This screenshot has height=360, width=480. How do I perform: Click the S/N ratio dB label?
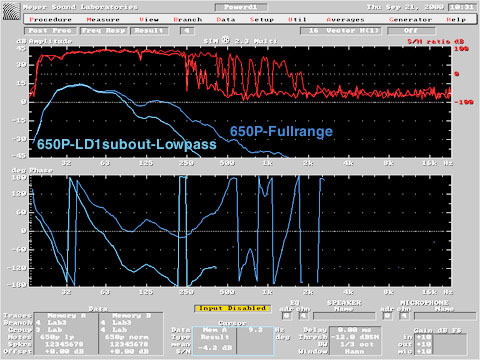click(x=435, y=42)
